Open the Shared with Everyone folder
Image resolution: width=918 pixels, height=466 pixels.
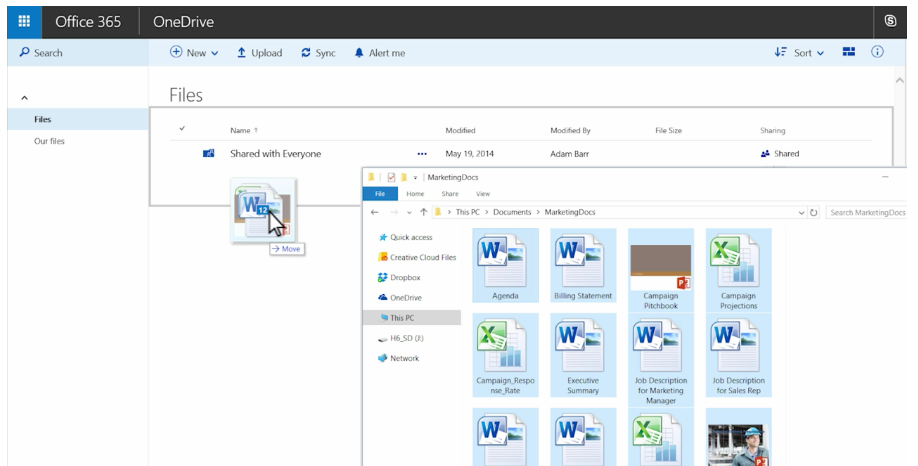tap(275, 154)
